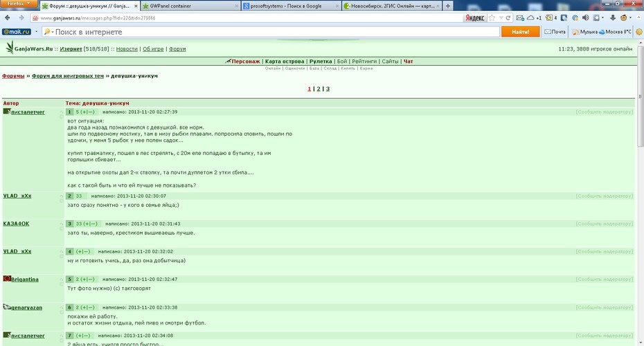
Task: Click the Поиск в интернете search field
Action: tap(271, 32)
